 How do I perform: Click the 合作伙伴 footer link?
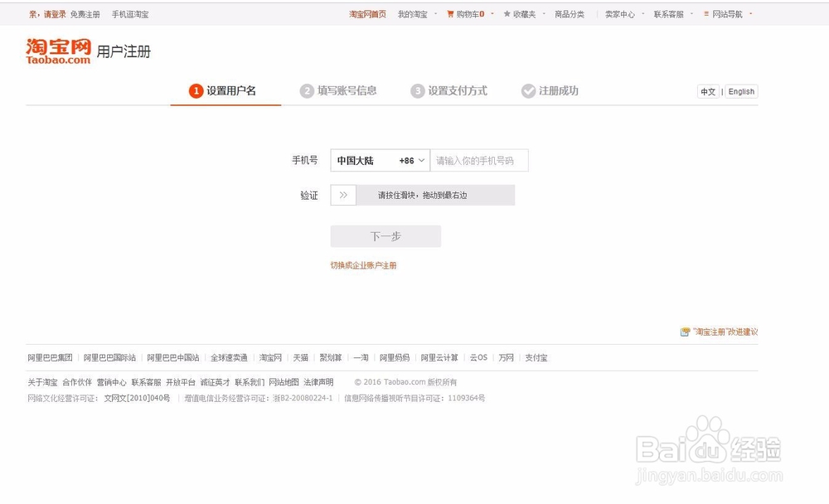click(x=77, y=382)
